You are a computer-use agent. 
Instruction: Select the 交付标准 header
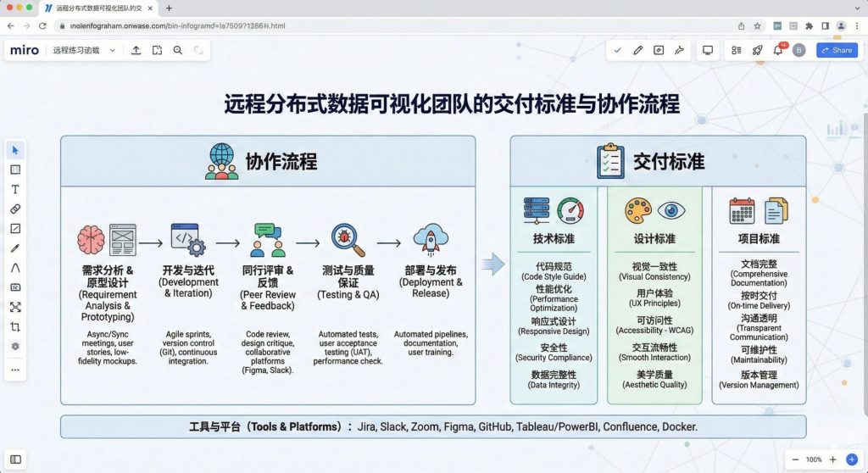[x=669, y=161]
